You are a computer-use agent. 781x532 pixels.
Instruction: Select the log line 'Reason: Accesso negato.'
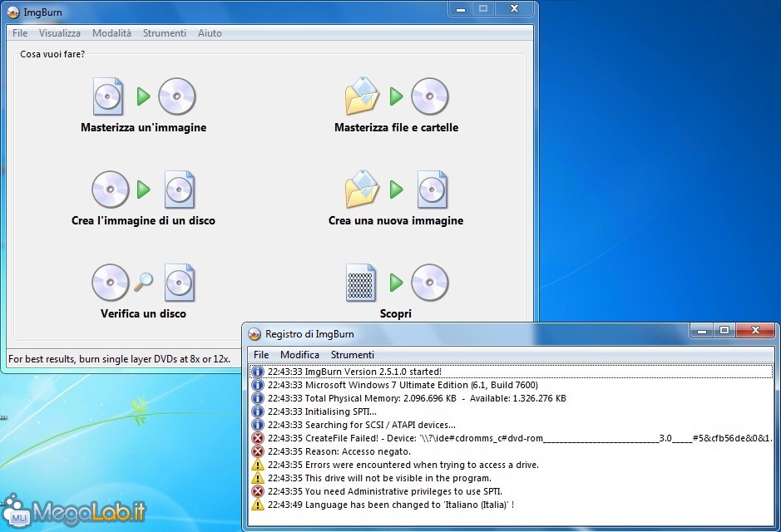[x=511, y=451]
